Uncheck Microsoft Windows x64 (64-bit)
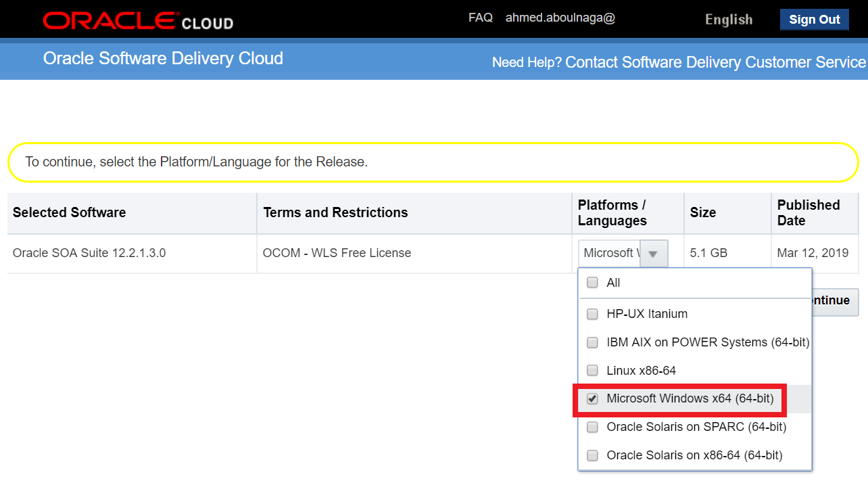The width and height of the screenshot is (868, 483). tap(593, 399)
